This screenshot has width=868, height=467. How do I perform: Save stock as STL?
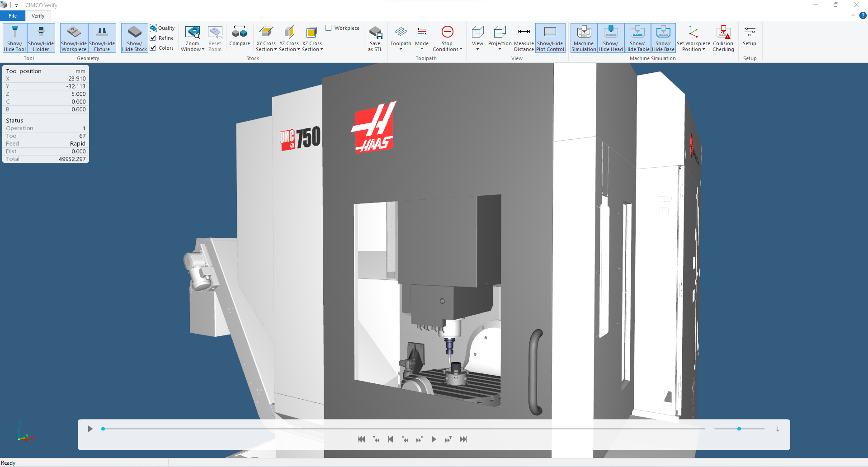coord(375,38)
